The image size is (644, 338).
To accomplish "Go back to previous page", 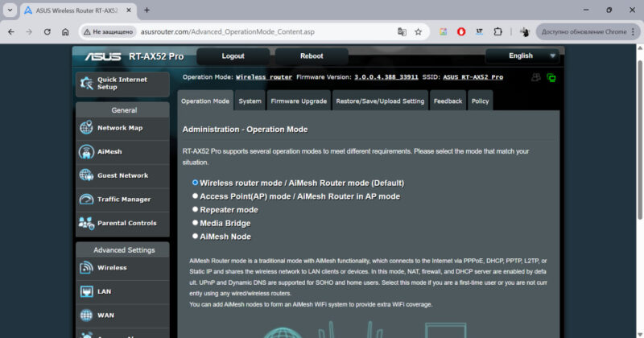I will pyautogui.click(x=11, y=31).
